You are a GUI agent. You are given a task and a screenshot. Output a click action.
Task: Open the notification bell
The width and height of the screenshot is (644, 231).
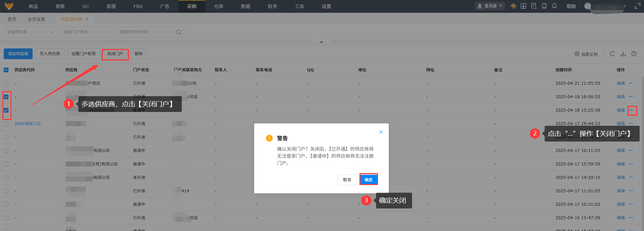coord(554,6)
